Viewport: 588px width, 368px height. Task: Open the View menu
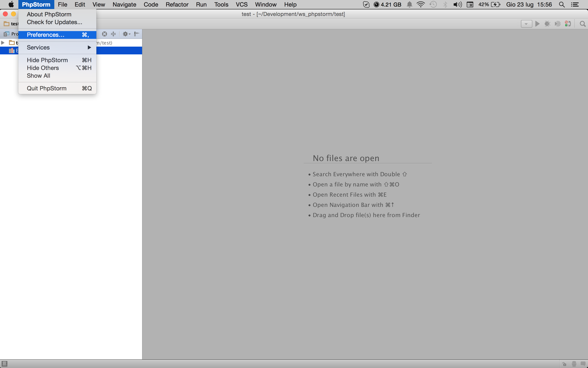click(99, 4)
